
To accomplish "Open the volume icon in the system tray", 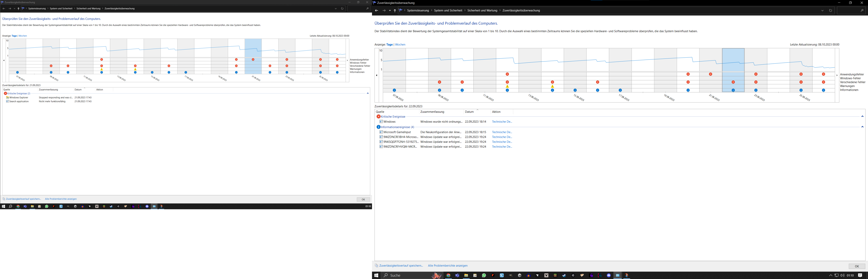I will coord(842,275).
